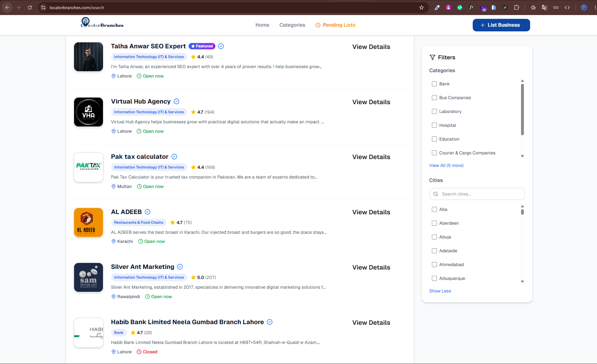Click the star rating icon for AL ADEEB
Screen dimensions: 597x364
pyautogui.click(x=173, y=222)
